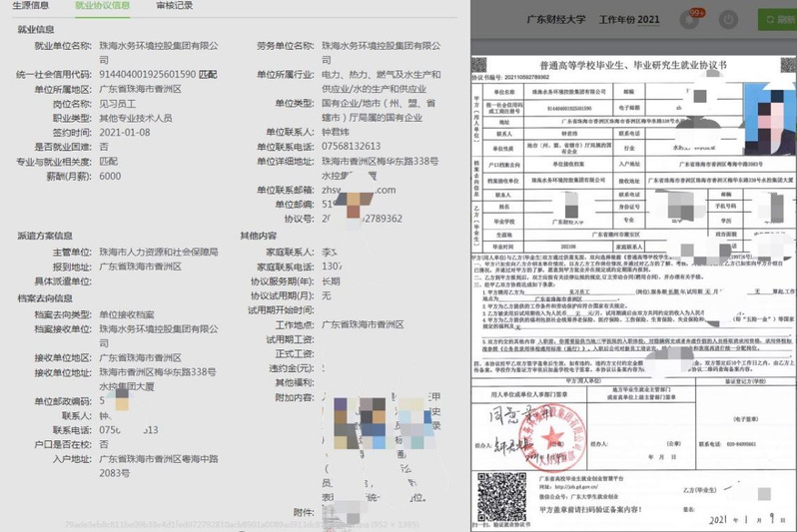Click the 匹配 label beside credit code
Viewport: 797px width, 532px height.
coord(209,74)
